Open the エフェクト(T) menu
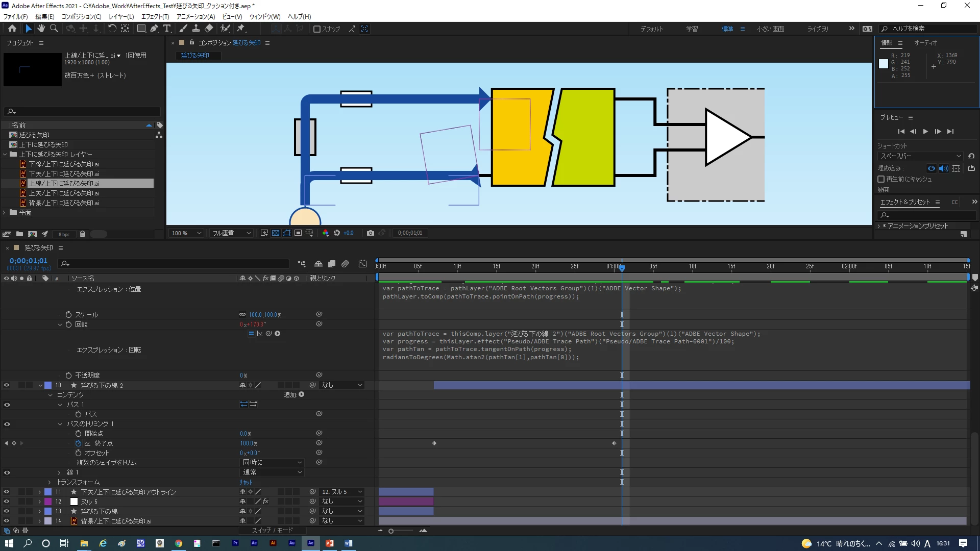980x551 pixels. coord(155,16)
